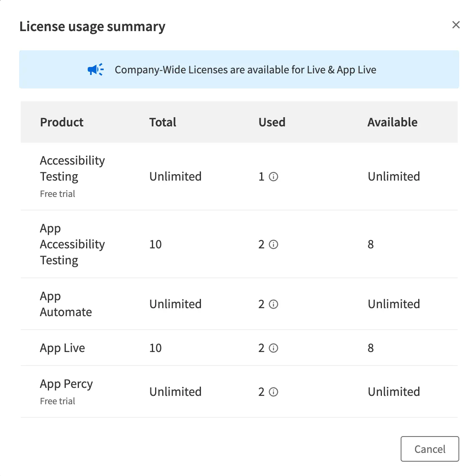Click the App Percy product name

(66, 384)
